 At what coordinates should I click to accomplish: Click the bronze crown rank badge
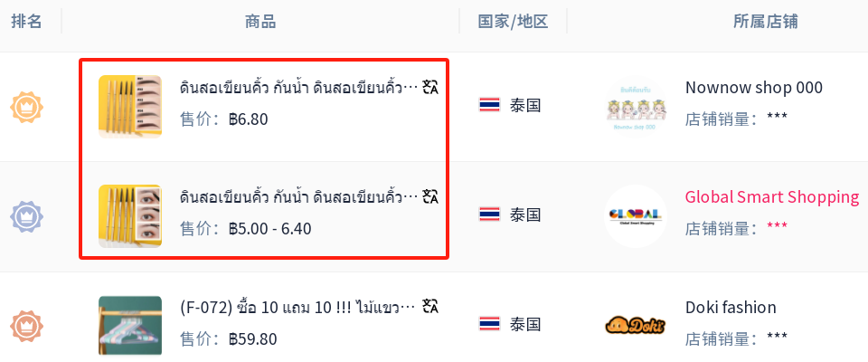click(x=26, y=326)
